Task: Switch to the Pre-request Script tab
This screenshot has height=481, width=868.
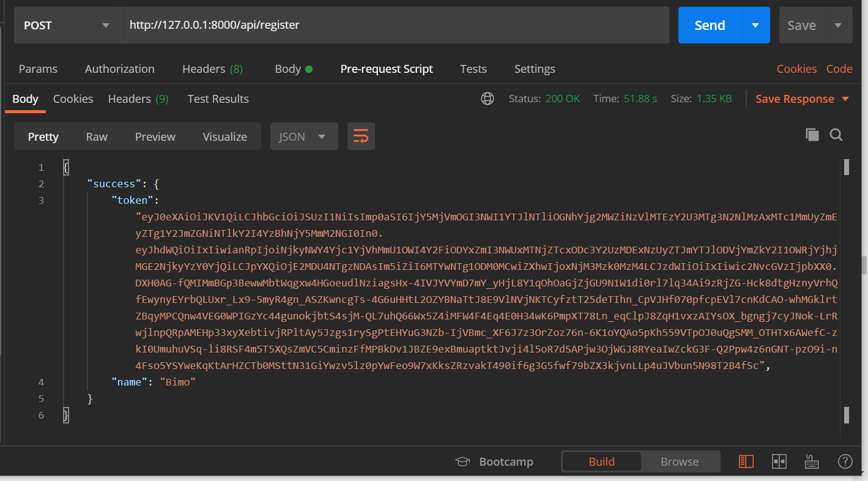Action: pos(386,69)
